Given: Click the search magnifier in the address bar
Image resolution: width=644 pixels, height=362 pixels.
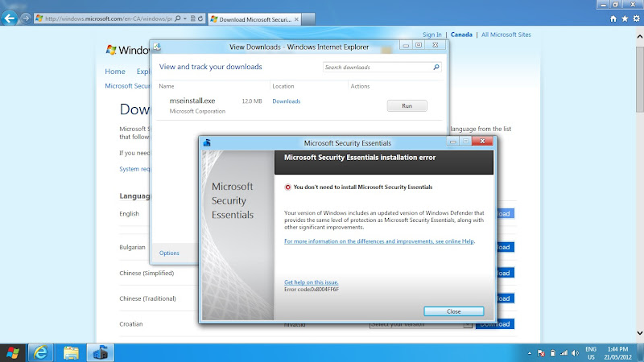Looking at the screenshot, I should pyautogui.click(x=178, y=19).
